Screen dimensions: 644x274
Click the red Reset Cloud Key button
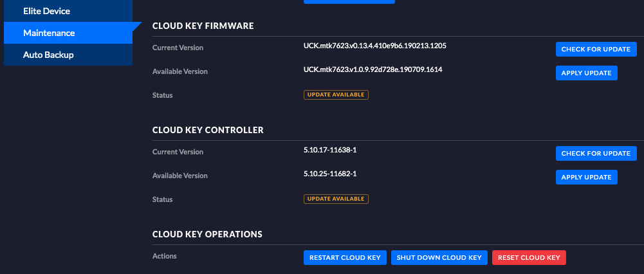point(529,258)
